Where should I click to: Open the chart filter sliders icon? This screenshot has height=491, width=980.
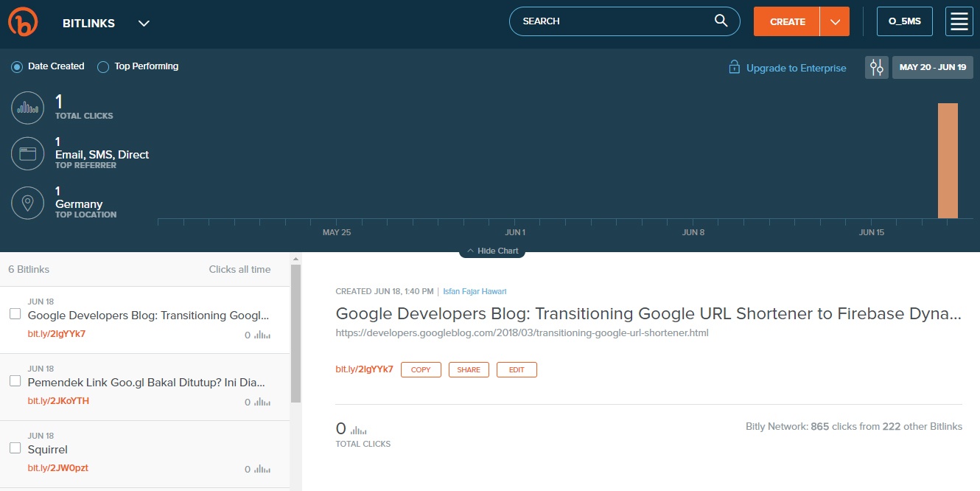(876, 67)
